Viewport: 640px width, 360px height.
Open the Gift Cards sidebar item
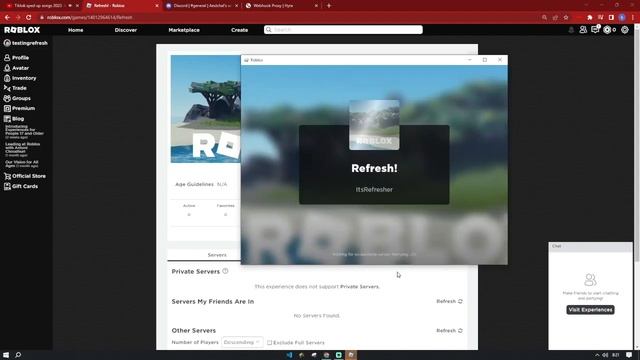21,187
